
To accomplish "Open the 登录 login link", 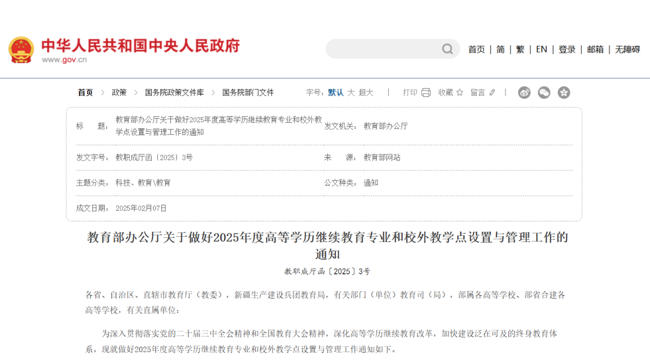I will pos(567,49).
